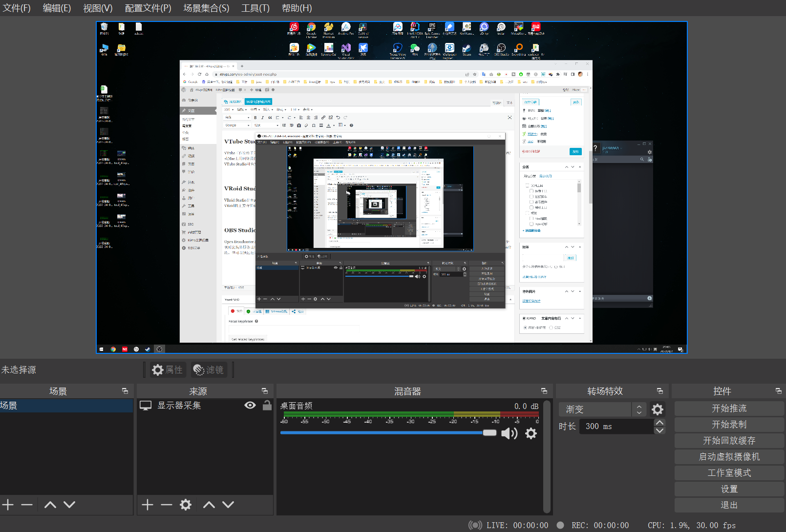Screen dimensions: 786x532
Task: Open transition properties gear icon
Action: pos(658,409)
